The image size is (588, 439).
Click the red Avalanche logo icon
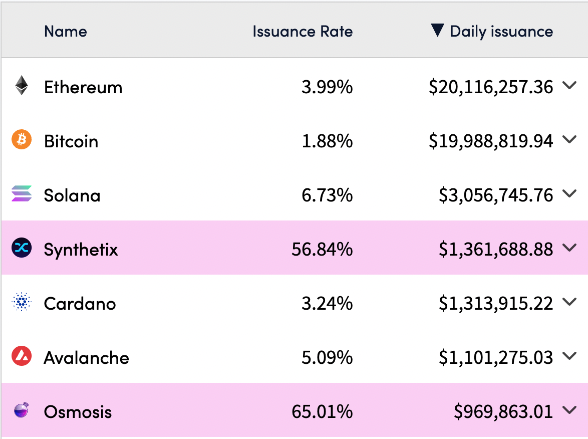click(x=21, y=356)
